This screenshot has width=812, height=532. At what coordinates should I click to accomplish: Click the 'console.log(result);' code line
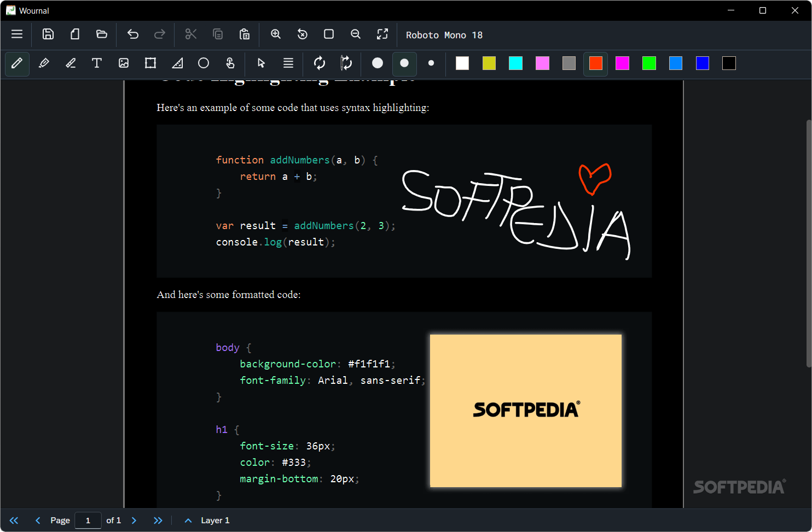tap(276, 242)
